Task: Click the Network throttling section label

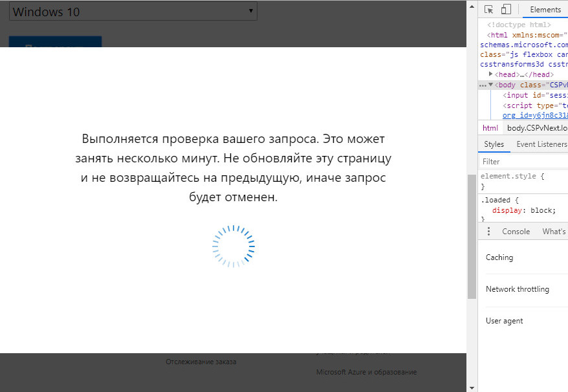Action: coord(518,289)
